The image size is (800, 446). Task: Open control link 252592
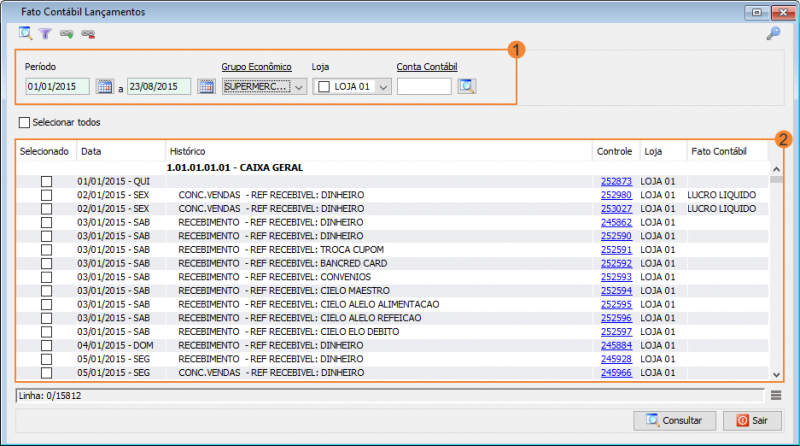tap(616, 263)
